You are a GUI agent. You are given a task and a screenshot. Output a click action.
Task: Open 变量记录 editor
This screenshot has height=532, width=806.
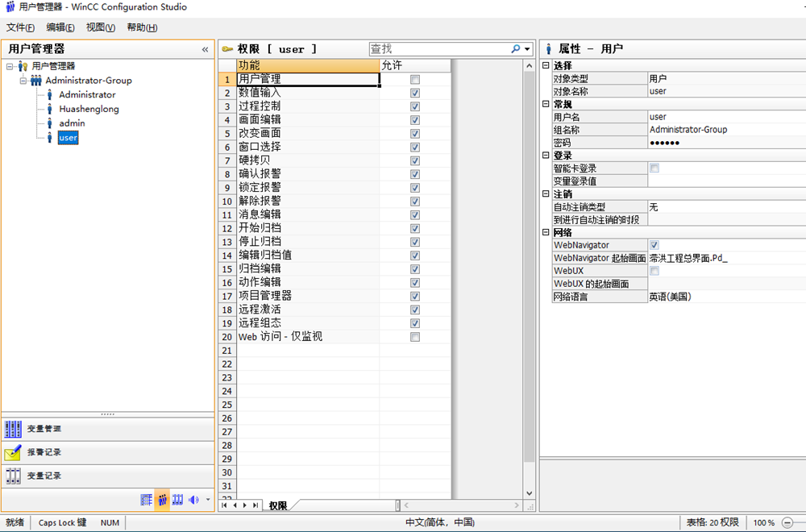click(x=44, y=476)
